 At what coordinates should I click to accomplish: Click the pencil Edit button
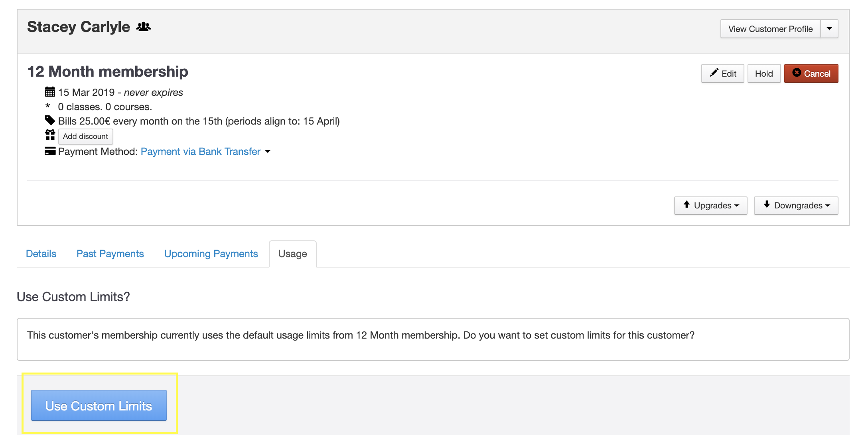[722, 73]
